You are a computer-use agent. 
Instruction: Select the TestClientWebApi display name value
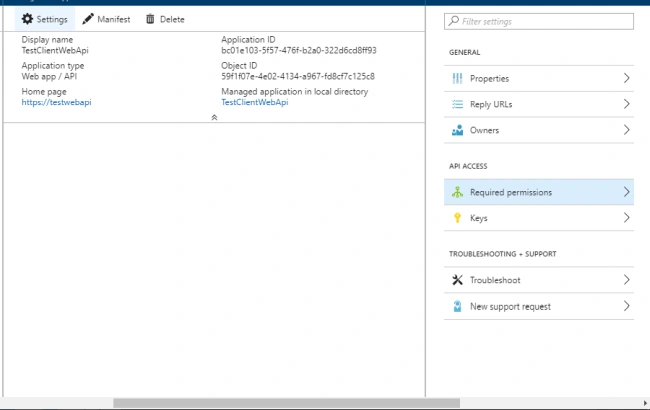(x=55, y=50)
